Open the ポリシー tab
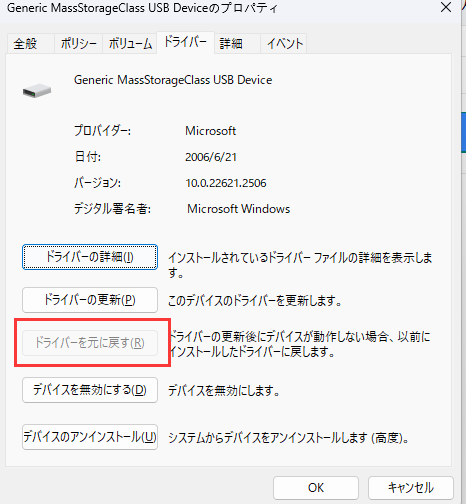The height and width of the screenshot is (504, 466). [x=79, y=44]
